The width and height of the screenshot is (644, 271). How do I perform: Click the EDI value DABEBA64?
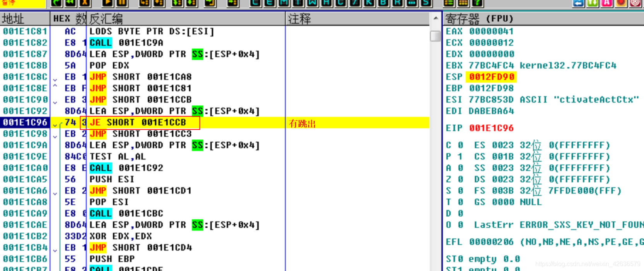(492, 111)
